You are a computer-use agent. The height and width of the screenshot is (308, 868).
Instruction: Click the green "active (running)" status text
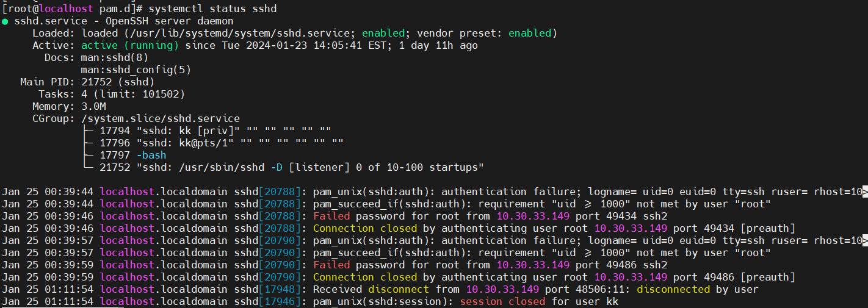tap(130, 45)
